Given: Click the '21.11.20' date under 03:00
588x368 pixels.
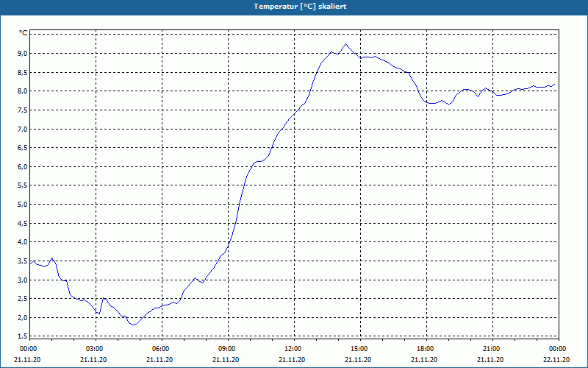Looking at the screenshot, I should (93, 360).
